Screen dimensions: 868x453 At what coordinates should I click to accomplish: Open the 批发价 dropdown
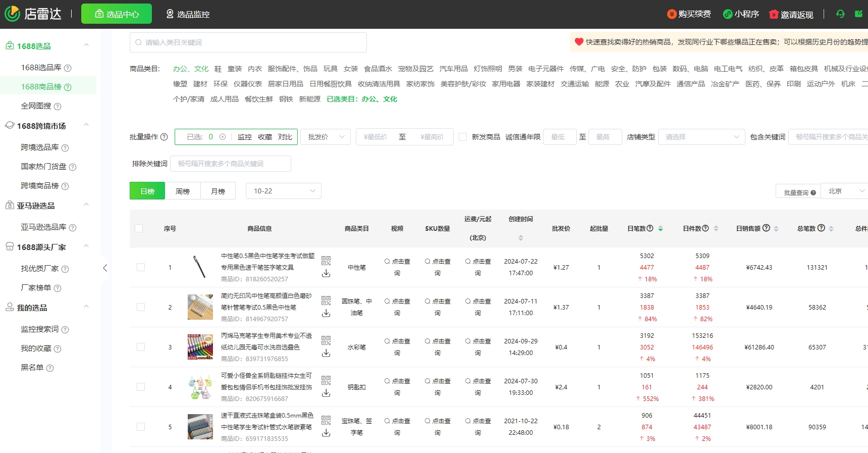(325, 137)
